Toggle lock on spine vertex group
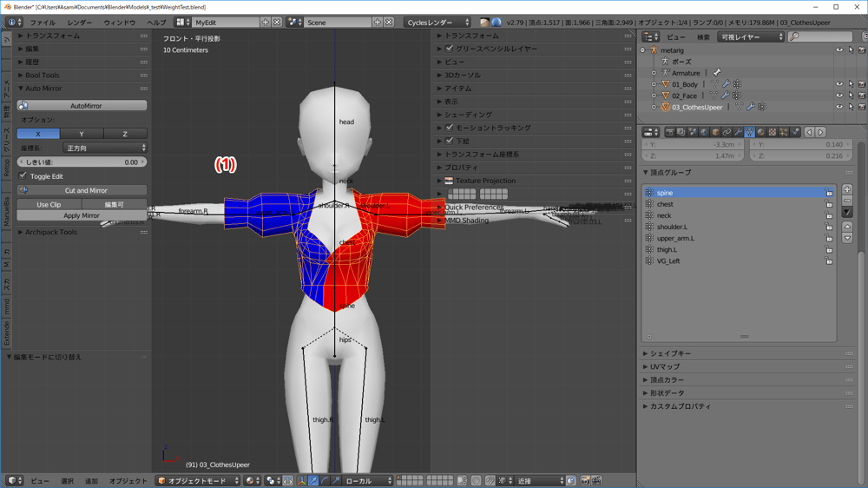This screenshot has width=868, height=488. click(829, 193)
